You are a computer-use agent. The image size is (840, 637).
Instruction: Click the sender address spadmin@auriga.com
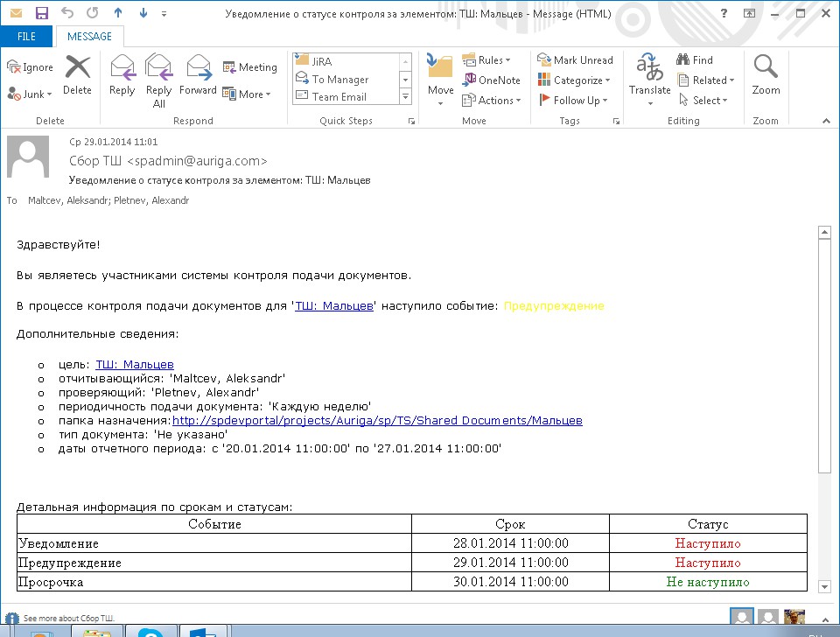pyautogui.click(x=197, y=161)
